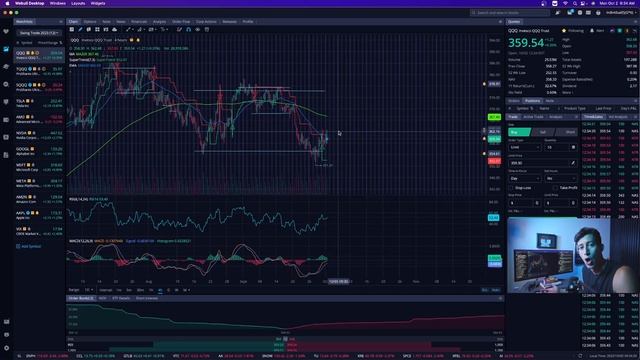Select META row in watchlist
640x360 pixels.
pos(39,183)
